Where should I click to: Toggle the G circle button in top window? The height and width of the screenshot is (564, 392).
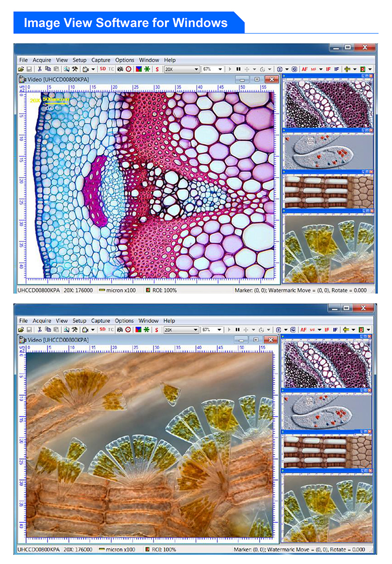293,70
